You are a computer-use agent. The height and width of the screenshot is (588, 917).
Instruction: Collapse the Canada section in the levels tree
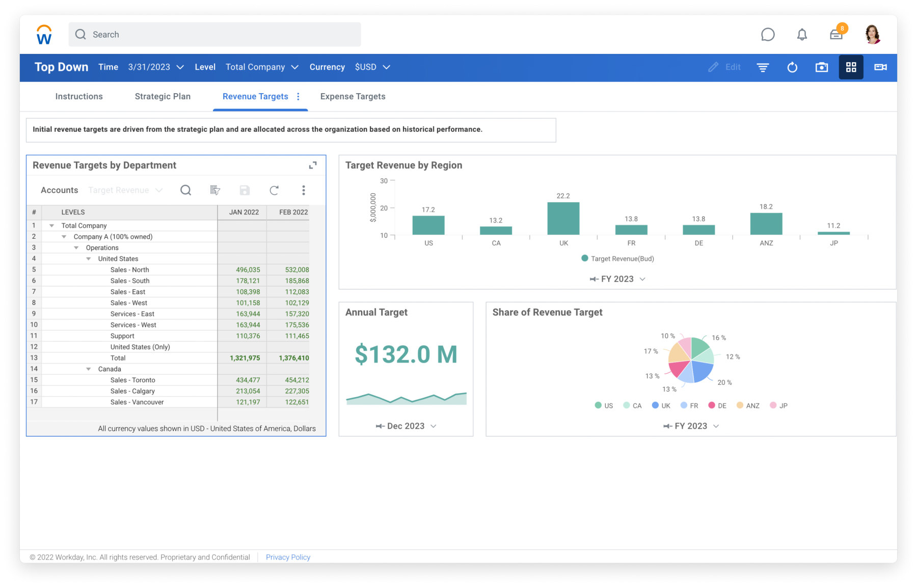(x=89, y=369)
